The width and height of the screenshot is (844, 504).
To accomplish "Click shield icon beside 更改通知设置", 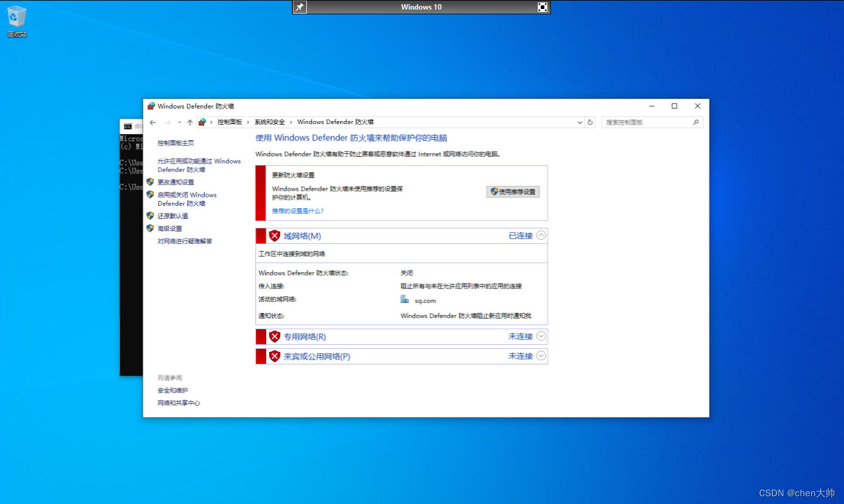I will click(x=150, y=182).
